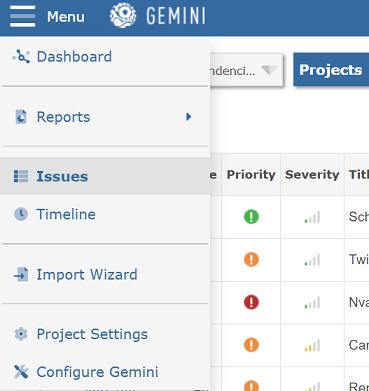Click the Timeline clock icon

(x=21, y=214)
